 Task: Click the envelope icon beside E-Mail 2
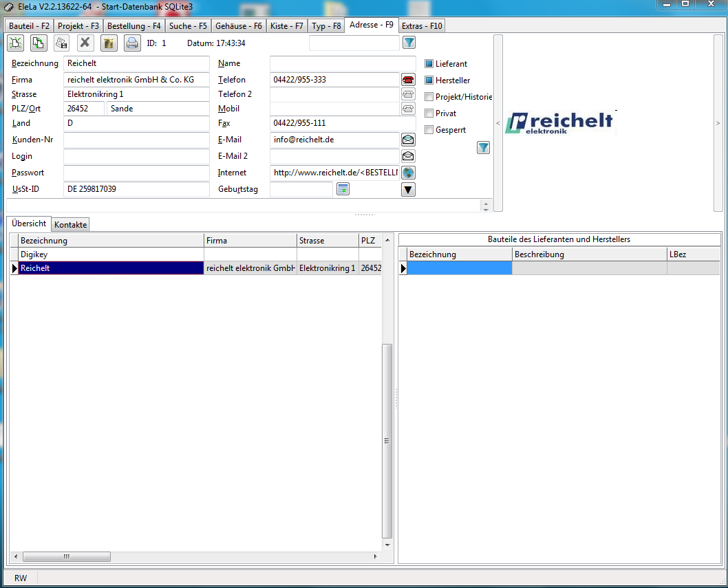[x=408, y=156]
